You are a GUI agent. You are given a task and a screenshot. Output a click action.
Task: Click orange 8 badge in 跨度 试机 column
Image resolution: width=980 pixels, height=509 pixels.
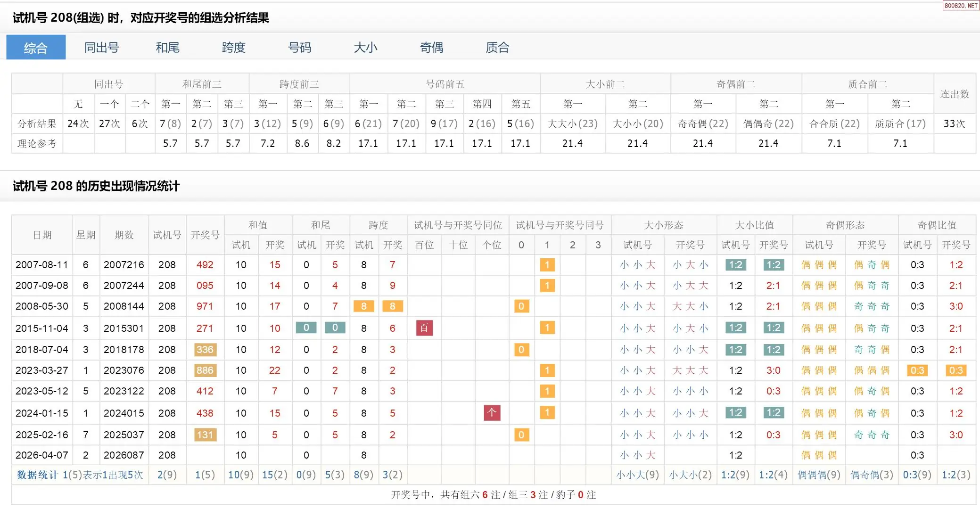coord(363,306)
